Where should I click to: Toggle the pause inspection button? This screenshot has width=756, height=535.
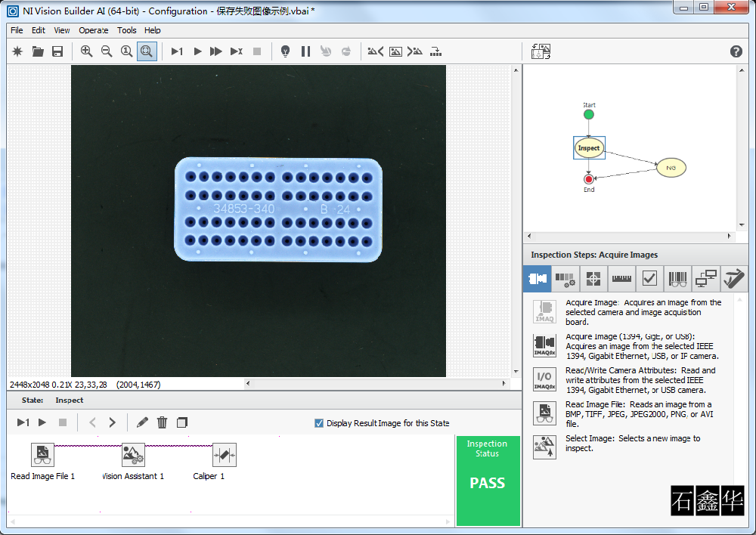(x=305, y=51)
